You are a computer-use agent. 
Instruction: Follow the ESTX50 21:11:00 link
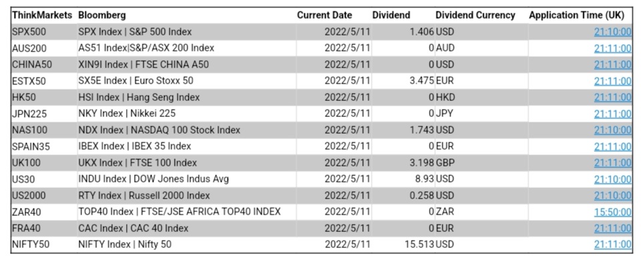click(x=613, y=81)
